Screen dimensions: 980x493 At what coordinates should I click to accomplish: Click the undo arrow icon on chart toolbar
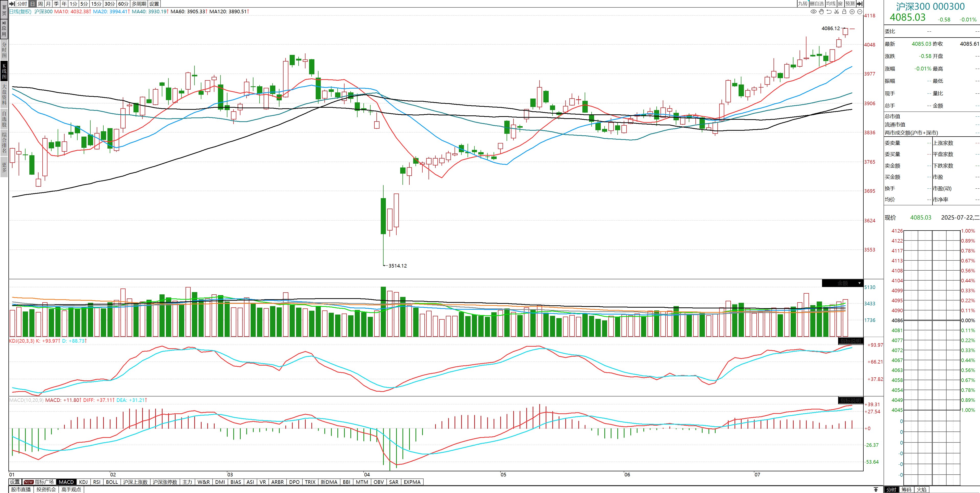coord(829,12)
